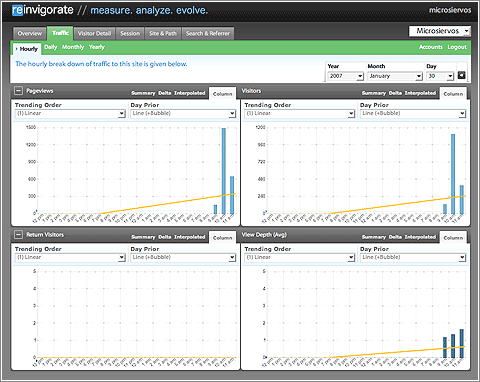Click the reinvigorate logo
Screen dimensions: 480x382
(43, 10)
